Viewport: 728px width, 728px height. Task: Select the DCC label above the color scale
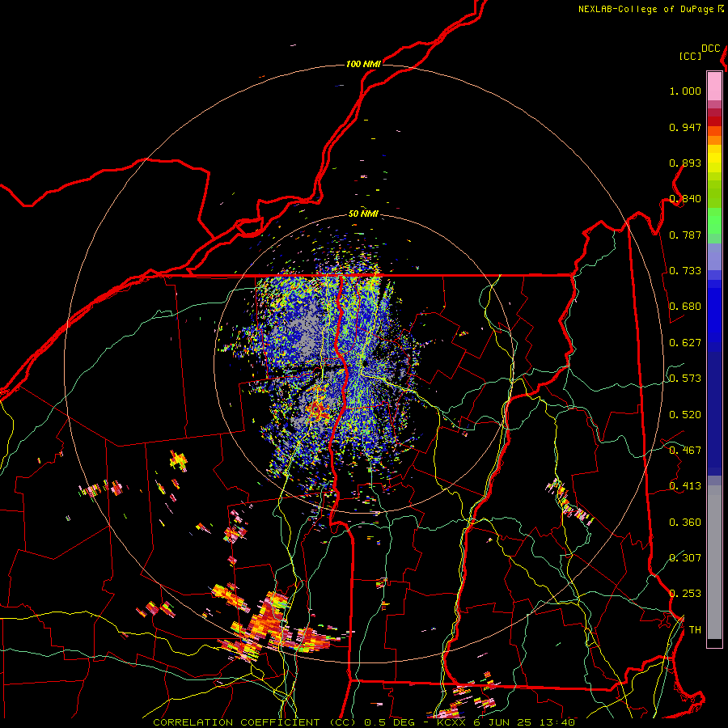[710, 49]
